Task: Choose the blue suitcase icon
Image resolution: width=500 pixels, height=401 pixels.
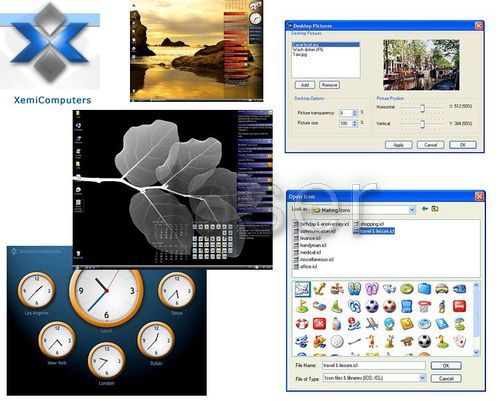Action: click(x=424, y=289)
